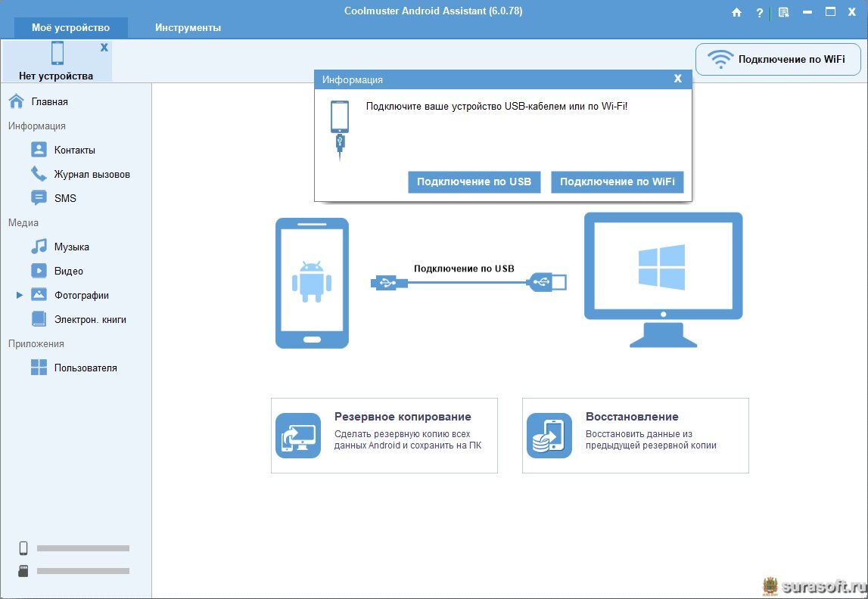Click the phone with USB cable icon in dialog

(340, 130)
